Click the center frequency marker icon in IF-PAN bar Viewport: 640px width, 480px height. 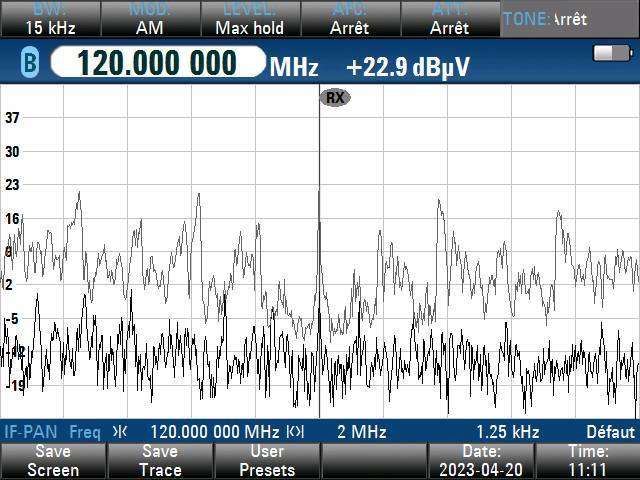120,432
